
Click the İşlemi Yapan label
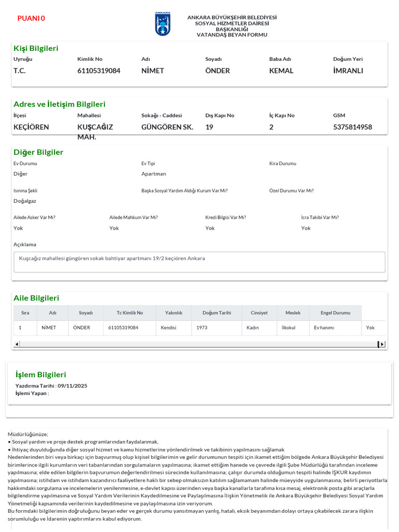[x=32, y=393]
